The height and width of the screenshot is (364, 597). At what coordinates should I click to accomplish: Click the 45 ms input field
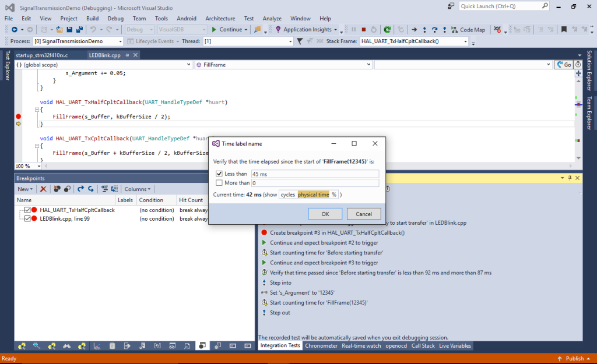tap(315, 173)
